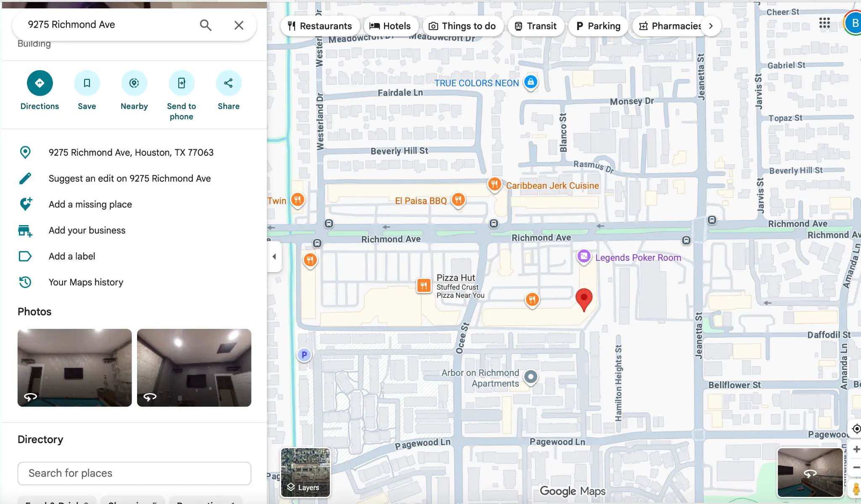Click restaurant marker below Richmond Ave near Westerland
Screen dimensions: 861x504
click(310, 260)
